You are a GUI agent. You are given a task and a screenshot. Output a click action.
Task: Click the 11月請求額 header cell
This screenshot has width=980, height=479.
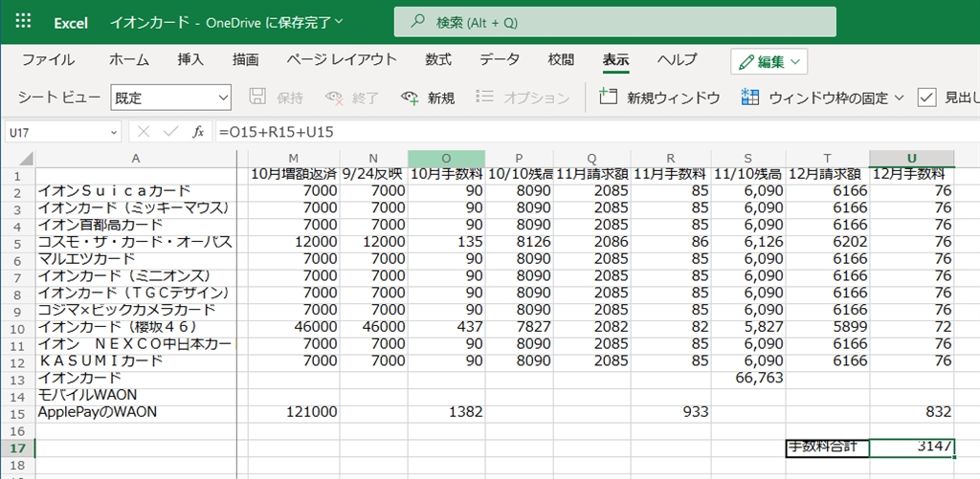(x=591, y=174)
